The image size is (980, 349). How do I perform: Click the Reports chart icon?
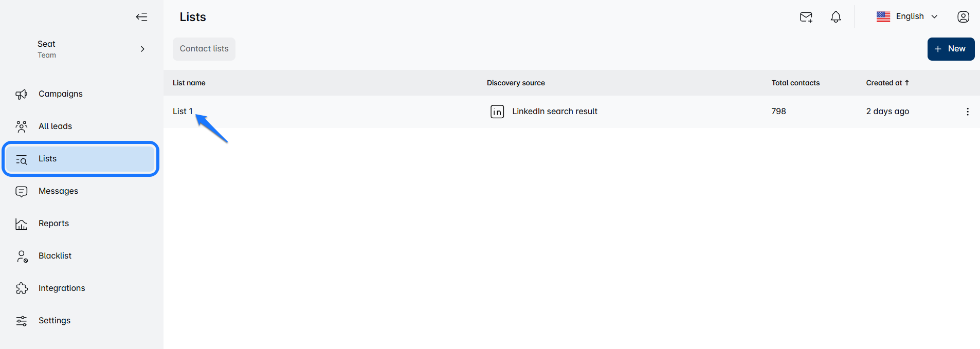pos(22,224)
